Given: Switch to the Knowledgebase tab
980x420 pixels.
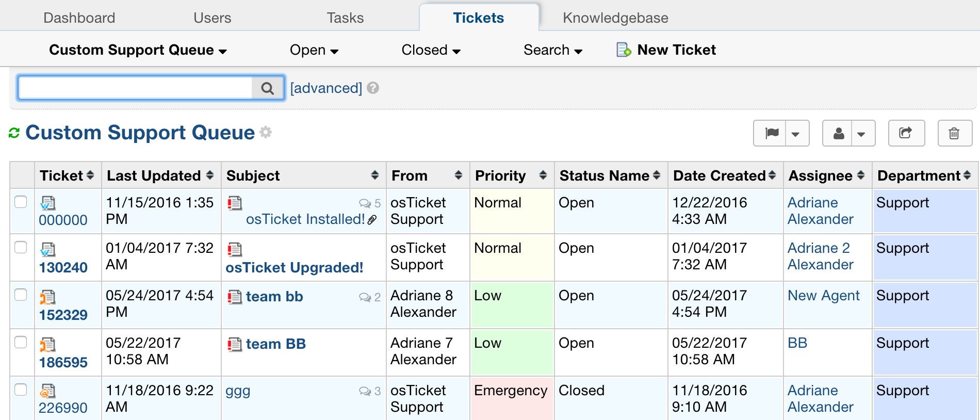Looking at the screenshot, I should 615,18.
